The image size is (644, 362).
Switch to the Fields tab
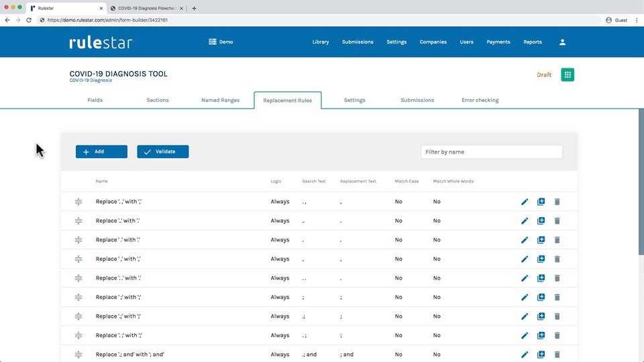pos(95,100)
